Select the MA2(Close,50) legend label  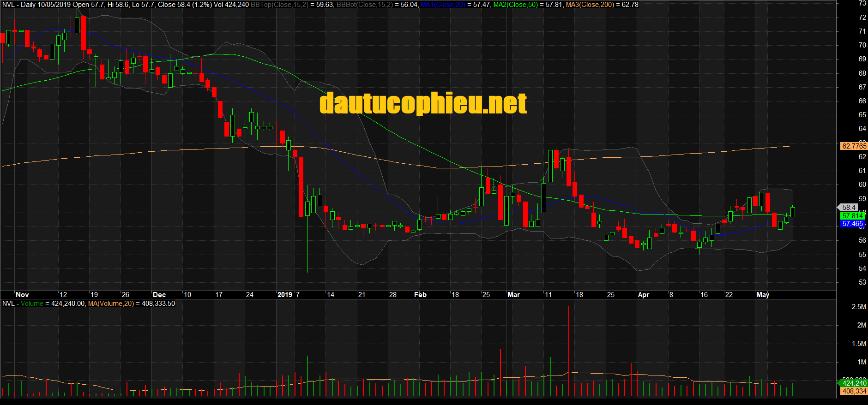tap(515, 5)
